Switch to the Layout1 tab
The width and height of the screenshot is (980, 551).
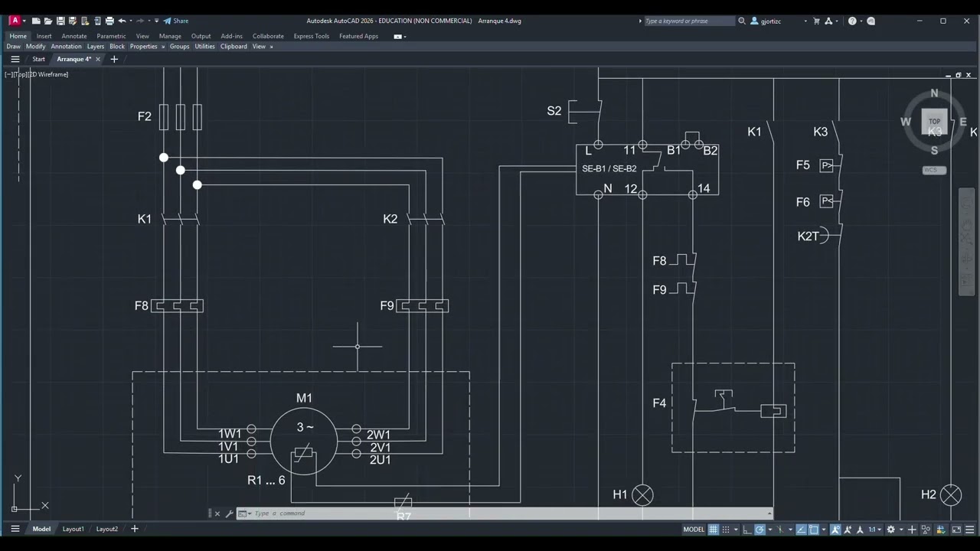click(x=73, y=529)
